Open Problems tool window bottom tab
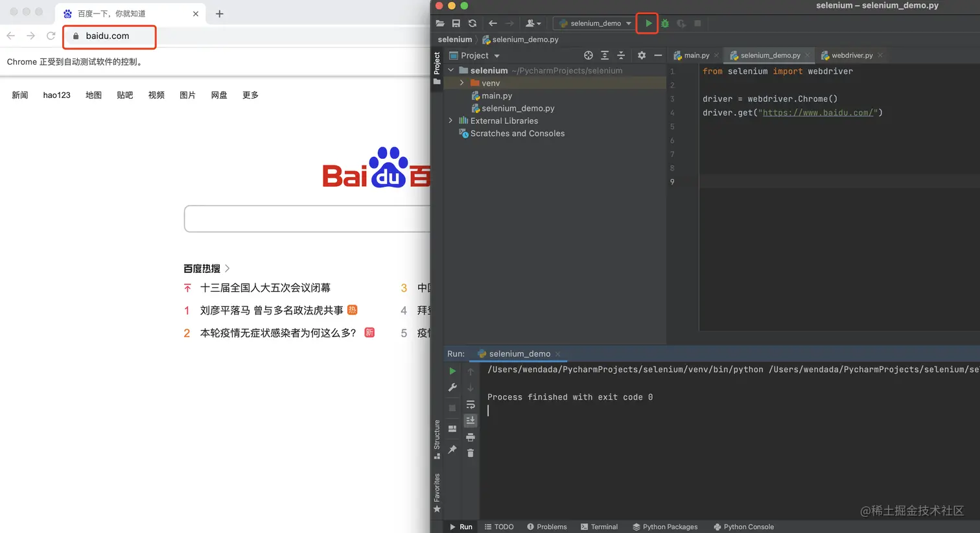 546,527
